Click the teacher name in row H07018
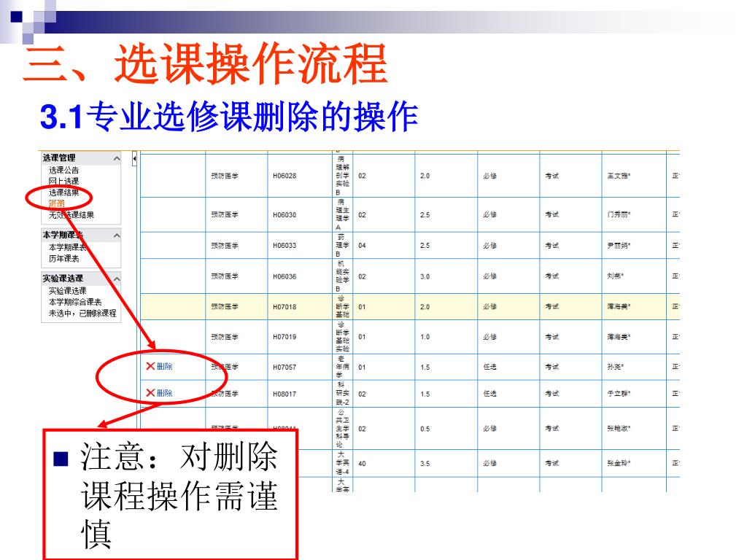Viewport: 747px width, 560px height. [619, 307]
